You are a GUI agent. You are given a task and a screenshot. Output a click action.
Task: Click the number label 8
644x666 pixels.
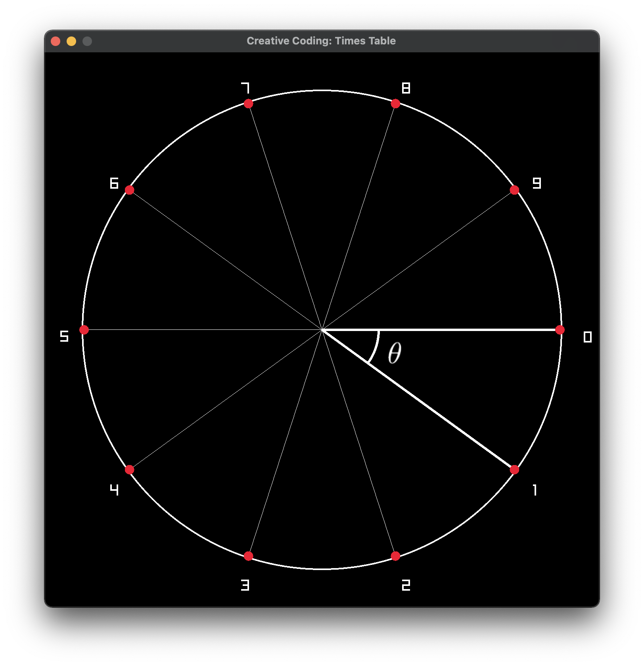coord(406,88)
